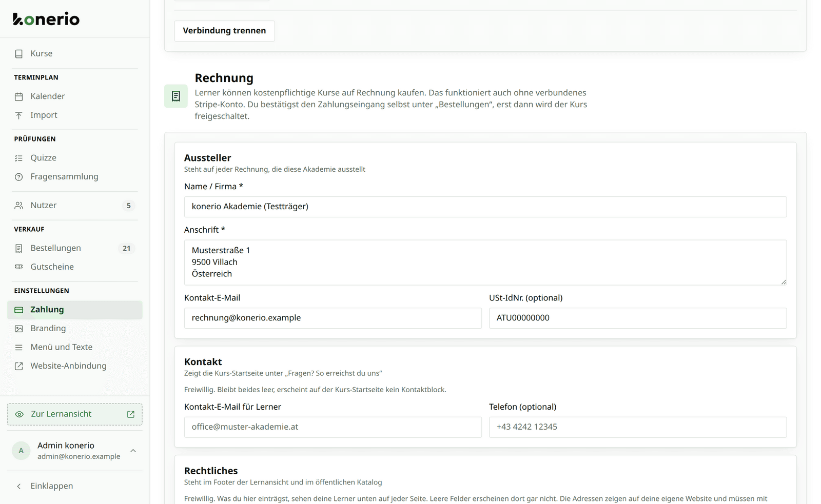Viewport: 821px width, 504px height.
Task: Open the Import page
Action: [75, 115]
